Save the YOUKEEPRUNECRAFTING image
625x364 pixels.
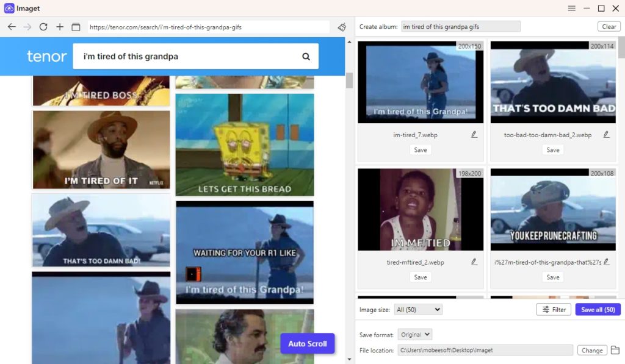553,277
